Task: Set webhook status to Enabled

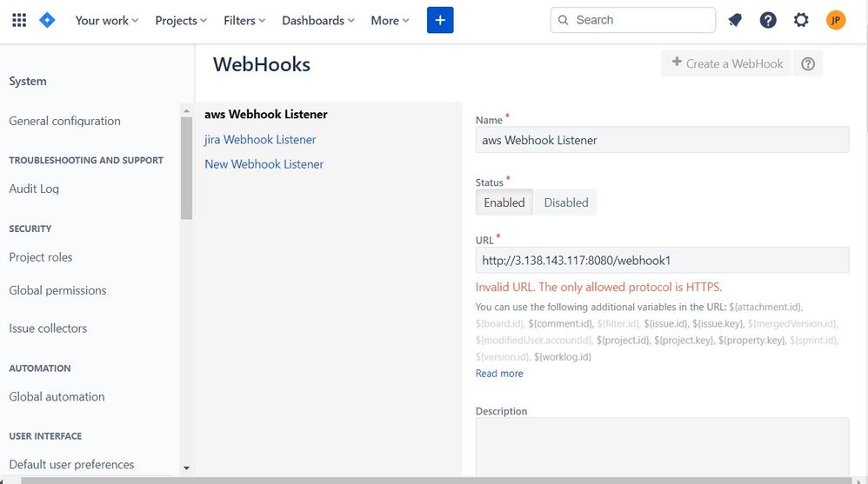Action: coord(504,202)
